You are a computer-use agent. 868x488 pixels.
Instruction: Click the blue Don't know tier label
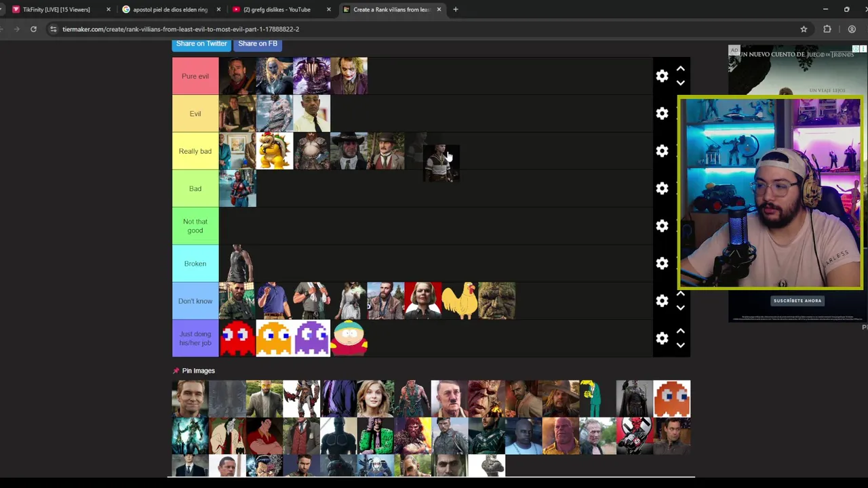point(195,301)
